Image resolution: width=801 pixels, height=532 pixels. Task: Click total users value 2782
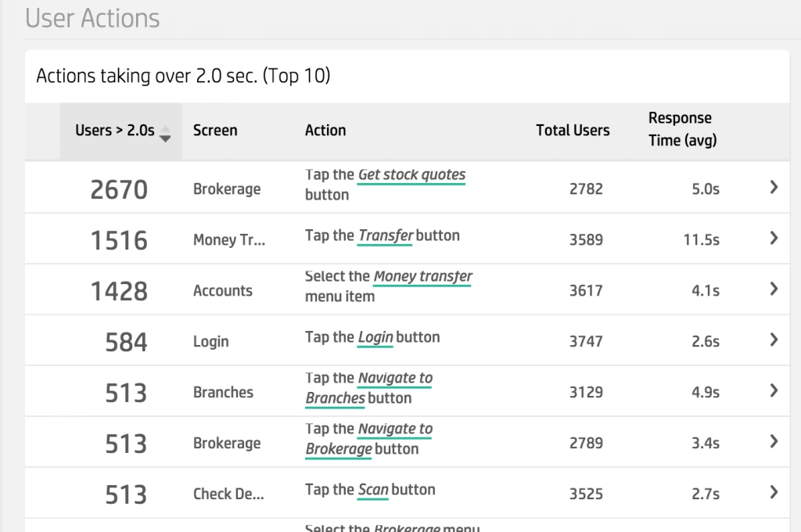586,189
